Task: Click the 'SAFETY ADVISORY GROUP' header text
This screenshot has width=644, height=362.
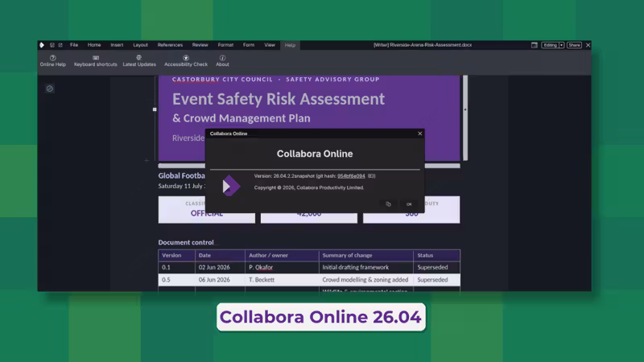Action: coord(332,79)
